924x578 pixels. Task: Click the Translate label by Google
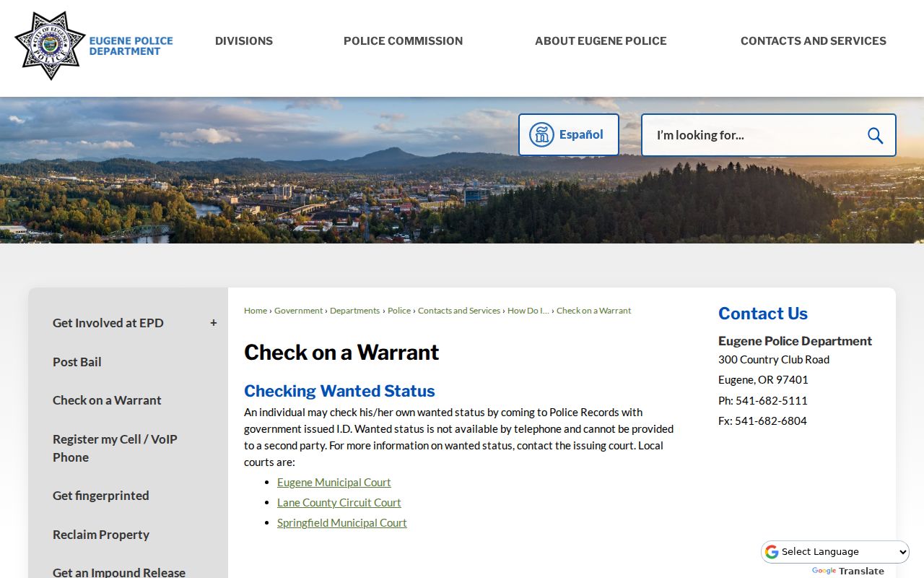point(861,571)
